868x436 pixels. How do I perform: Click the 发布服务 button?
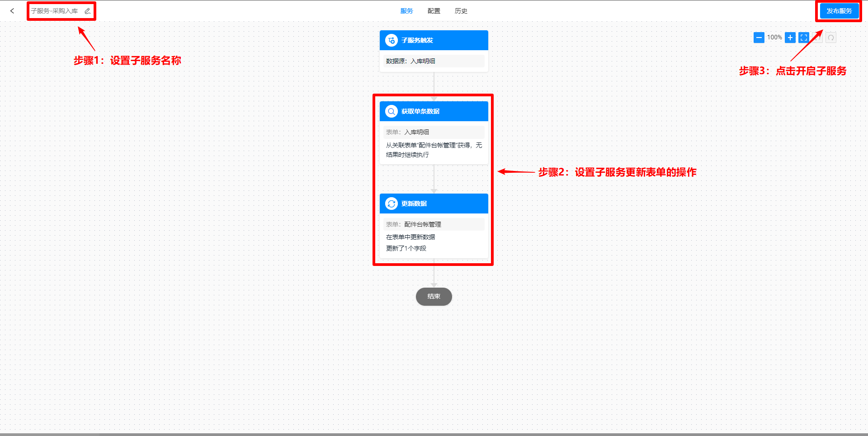(839, 11)
